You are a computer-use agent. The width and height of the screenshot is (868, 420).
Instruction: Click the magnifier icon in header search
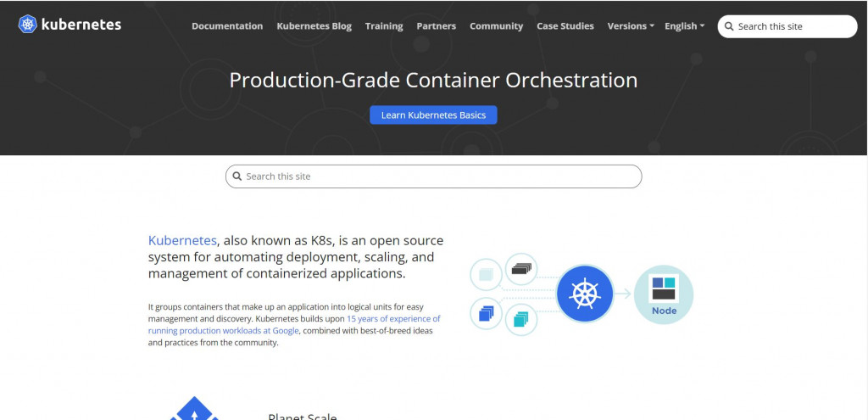[729, 26]
